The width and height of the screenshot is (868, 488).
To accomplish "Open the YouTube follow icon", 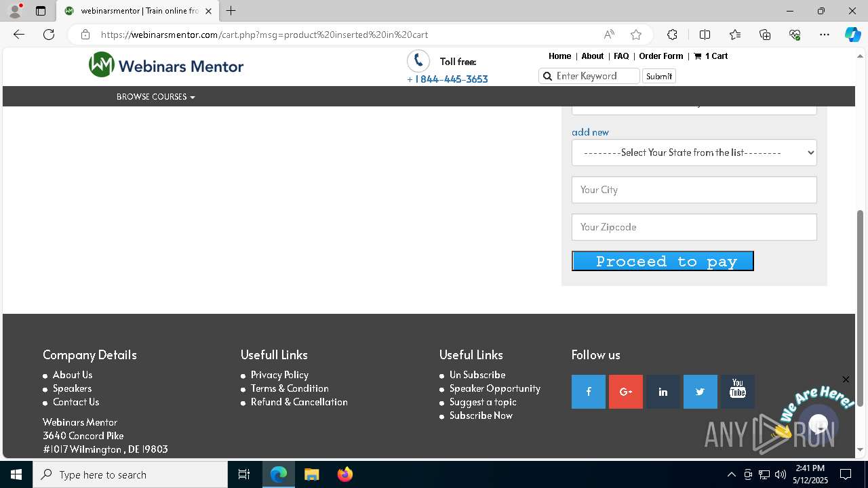I will [x=737, y=392].
